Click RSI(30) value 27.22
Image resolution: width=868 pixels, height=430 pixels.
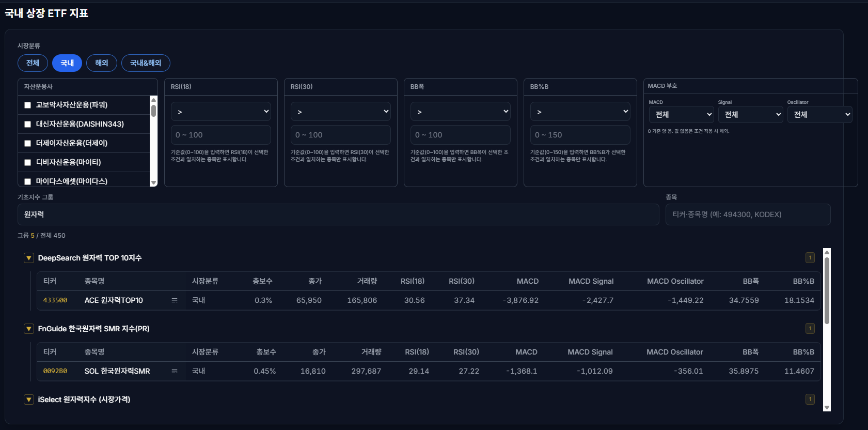click(x=469, y=371)
